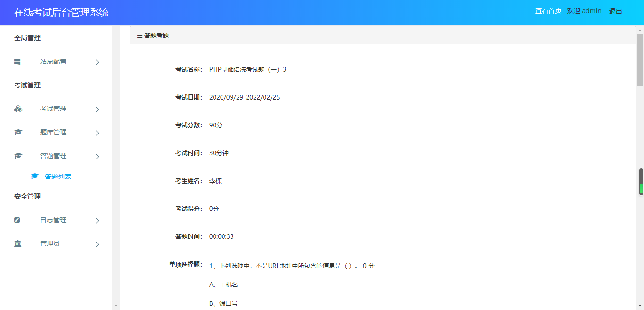Click the cubes icon beside 考试管理

[18, 109]
